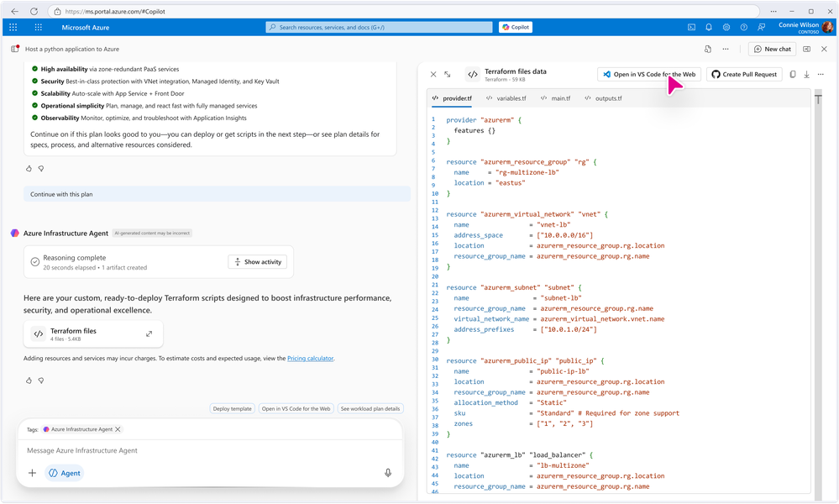
Task: Close the Copilot chat pane
Action: pyautogui.click(x=824, y=50)
